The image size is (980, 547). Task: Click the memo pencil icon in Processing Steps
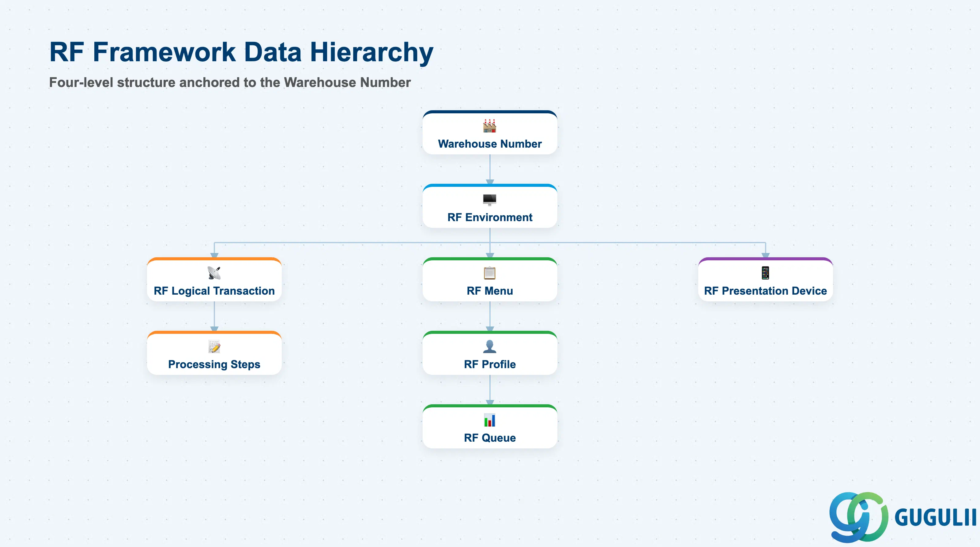click(214, 346)
